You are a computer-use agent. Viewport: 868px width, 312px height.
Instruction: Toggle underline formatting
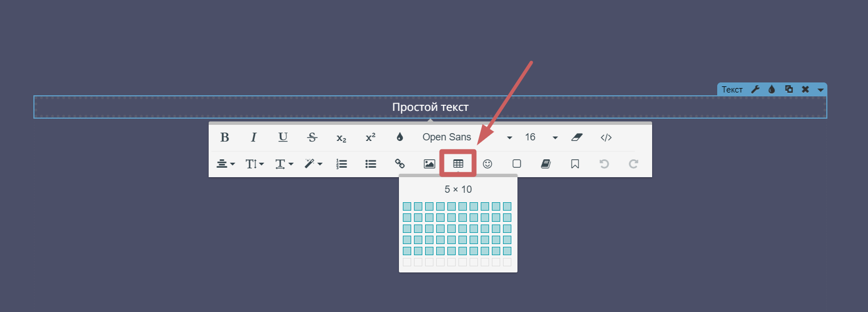[283, 138]
